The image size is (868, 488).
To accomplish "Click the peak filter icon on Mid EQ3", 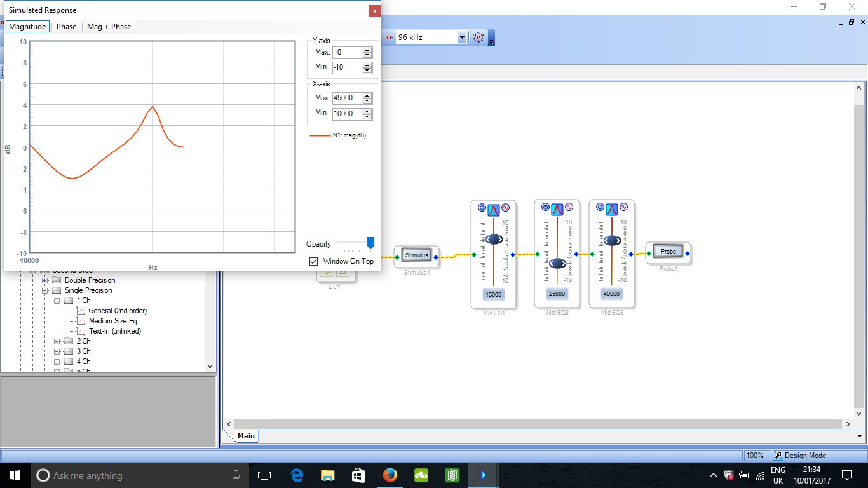I will pos(612,209).
